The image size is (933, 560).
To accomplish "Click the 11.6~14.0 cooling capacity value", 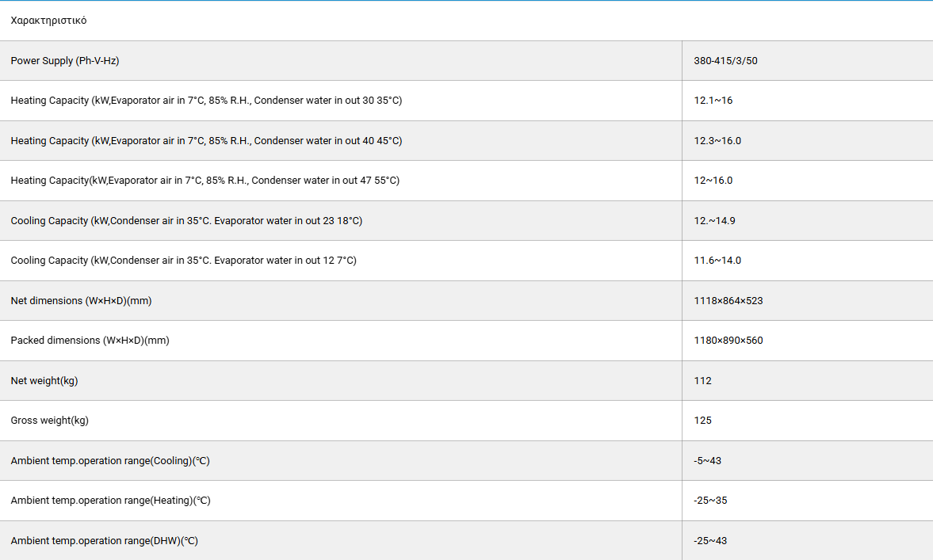I will [717, 261].
